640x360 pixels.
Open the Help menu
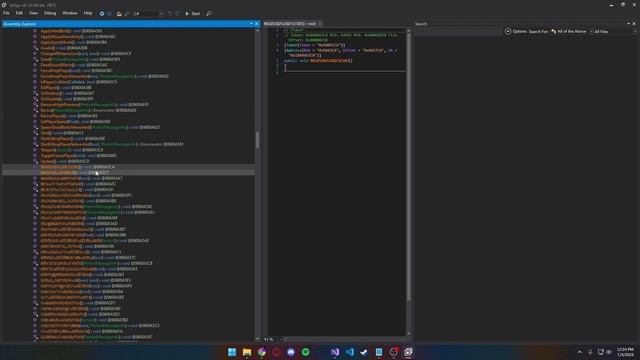coord(88,13)
